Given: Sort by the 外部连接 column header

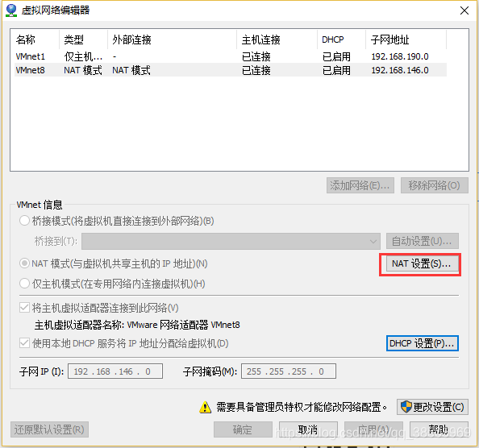Looking at the screenshot, I should 173,39.
